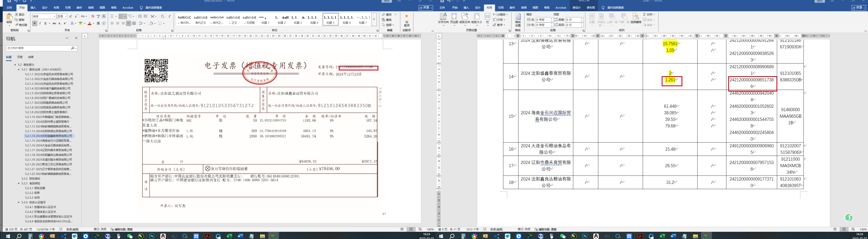The image size is (868, 239).
Task: Collapse the 5.2.4 体系认证情况 tree node
Action: click(x=19, y=202)
